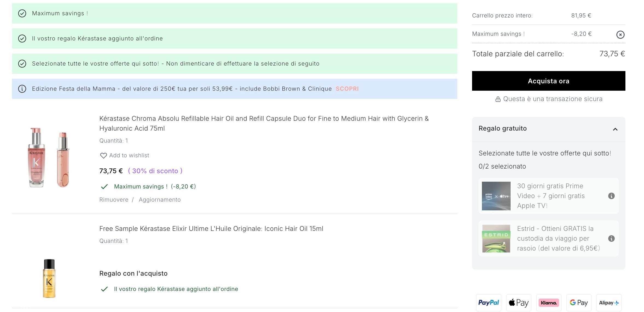Click the wishlist heart icon
Viewport: 644px width, 312px height.
click(x=103, y=156)
